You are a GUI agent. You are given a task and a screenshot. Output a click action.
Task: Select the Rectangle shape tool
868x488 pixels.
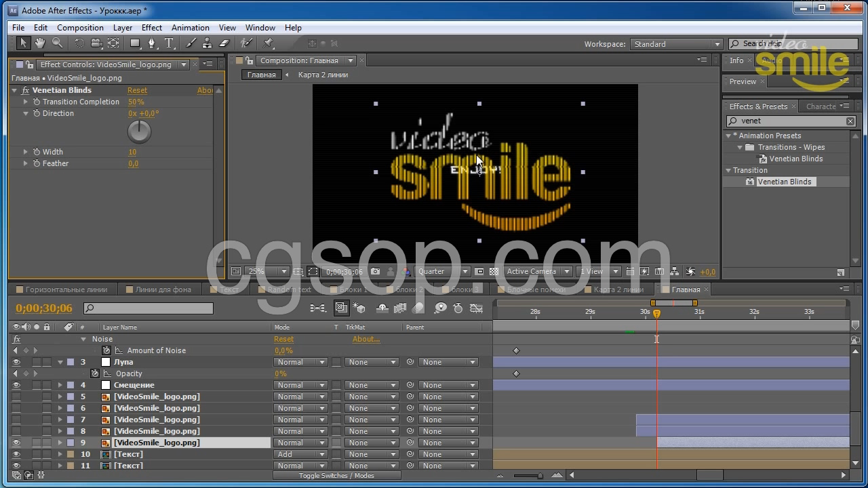[135, 43]
